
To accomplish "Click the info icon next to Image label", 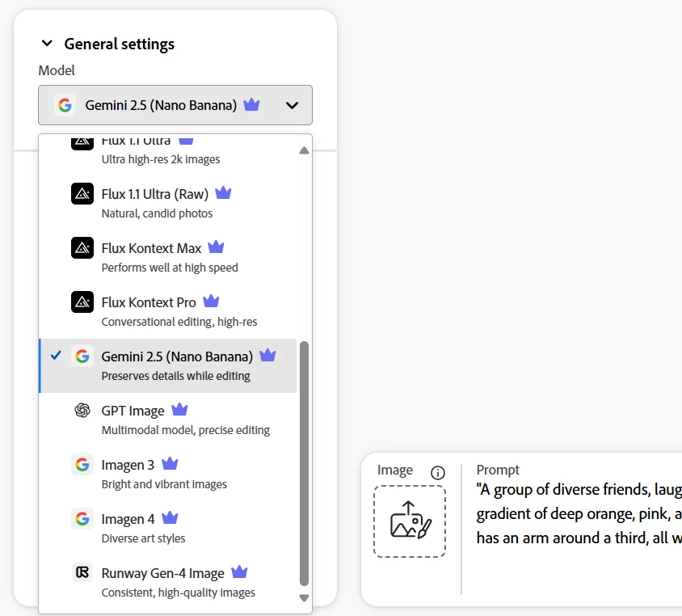I will 438,473.
